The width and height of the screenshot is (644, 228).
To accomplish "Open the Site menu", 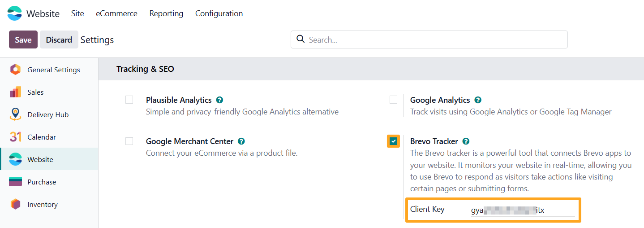I will click(77, 13).
